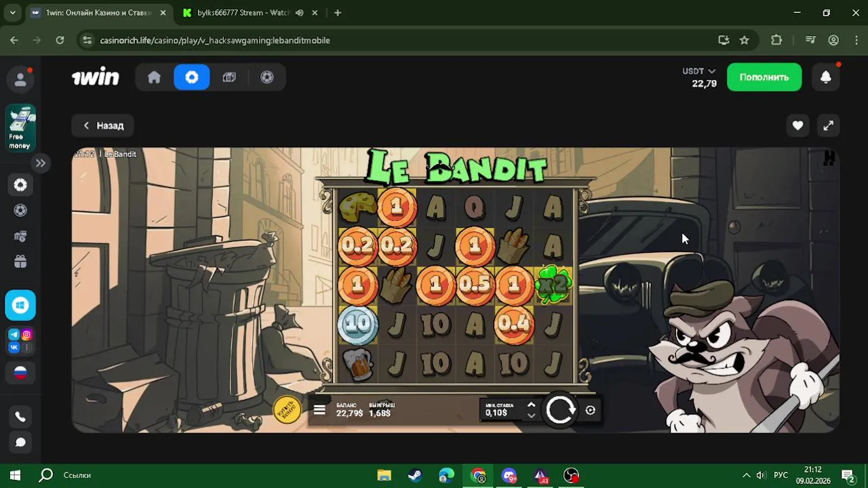The image size is (868, 488).
Task: Open the Windows Start menu
Action: click(16, 475)
